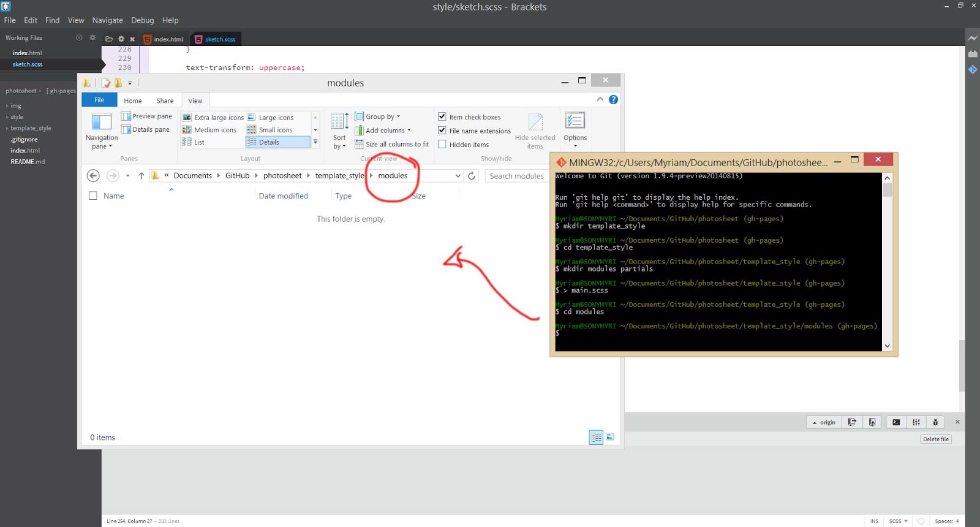Open the origin remote dropdown in Git panel
Viewport: 980px width, 527px height.
(824, 422)
